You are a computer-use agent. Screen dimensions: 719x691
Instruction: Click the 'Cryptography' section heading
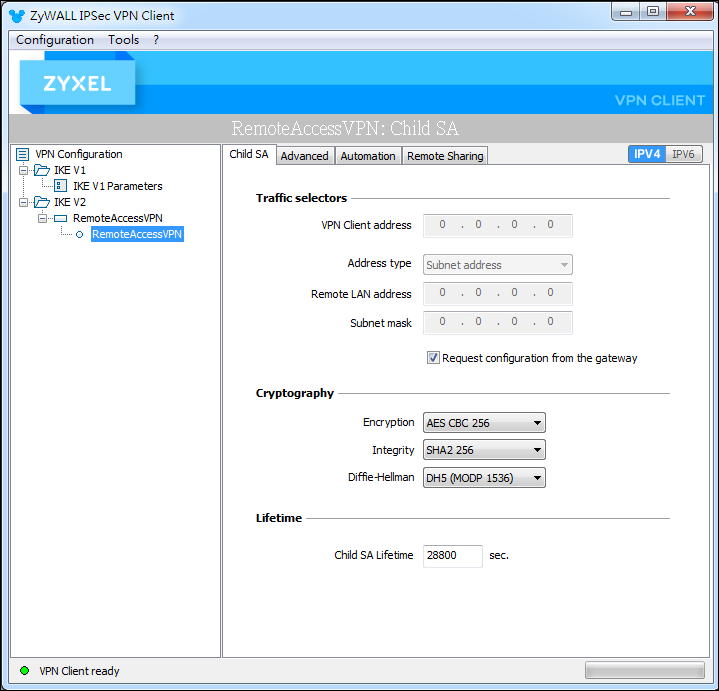tap(295, 393)
